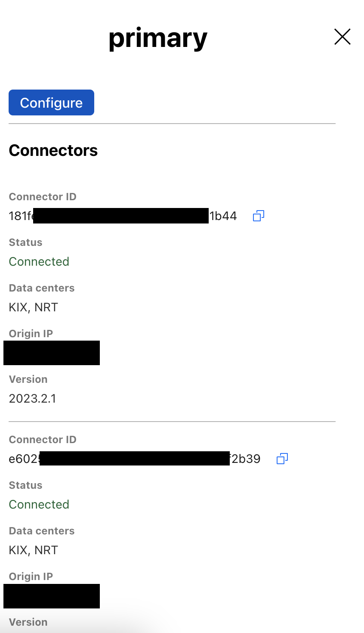The image size is (364, 633).
Task: Click the second 'Connector ID' label
Action: pyautogui.click(x=43, y=440)
